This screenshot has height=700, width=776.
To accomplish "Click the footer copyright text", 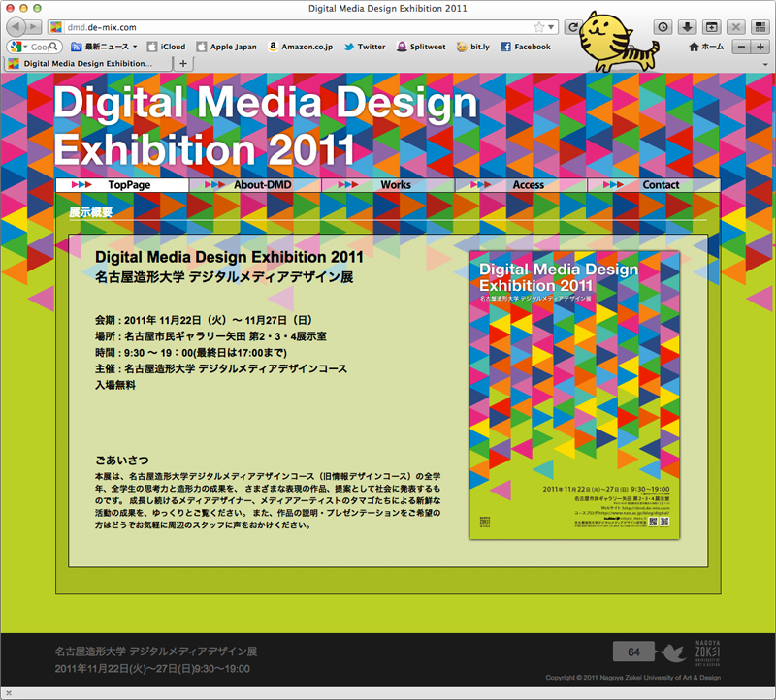I will (x=633, y=678).
